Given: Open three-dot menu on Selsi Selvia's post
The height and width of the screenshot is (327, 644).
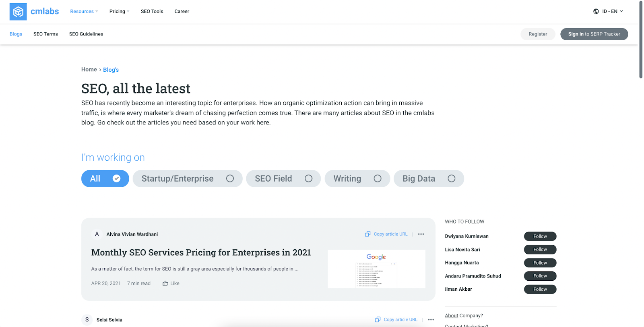Looking at the screenshot, I should (431, 320).
